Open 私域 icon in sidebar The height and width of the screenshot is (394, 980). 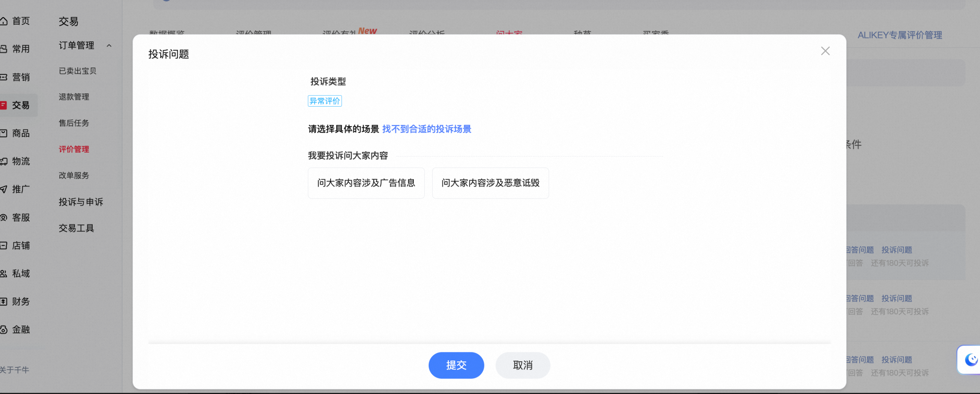pyautogui.click(x=4, y=274)
